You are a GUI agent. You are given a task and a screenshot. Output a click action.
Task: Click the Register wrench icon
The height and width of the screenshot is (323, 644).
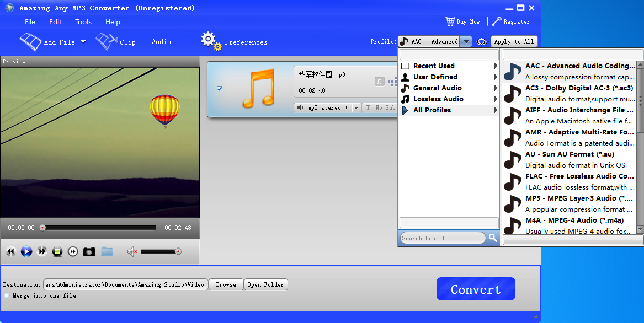(497, 21)
